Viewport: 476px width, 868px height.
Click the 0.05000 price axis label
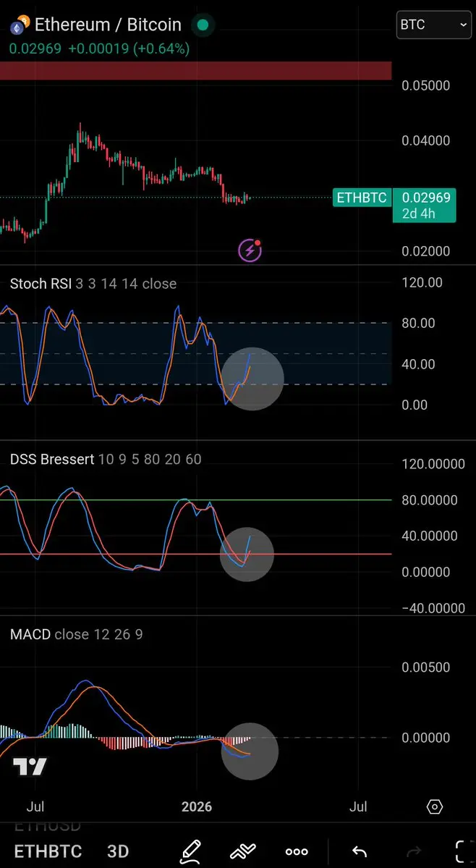(x=425, y=86)
